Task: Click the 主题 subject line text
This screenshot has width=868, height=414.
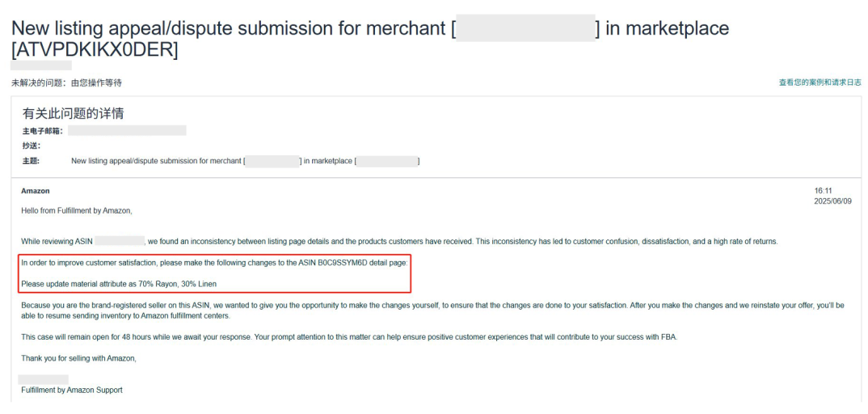Action: 157,161
